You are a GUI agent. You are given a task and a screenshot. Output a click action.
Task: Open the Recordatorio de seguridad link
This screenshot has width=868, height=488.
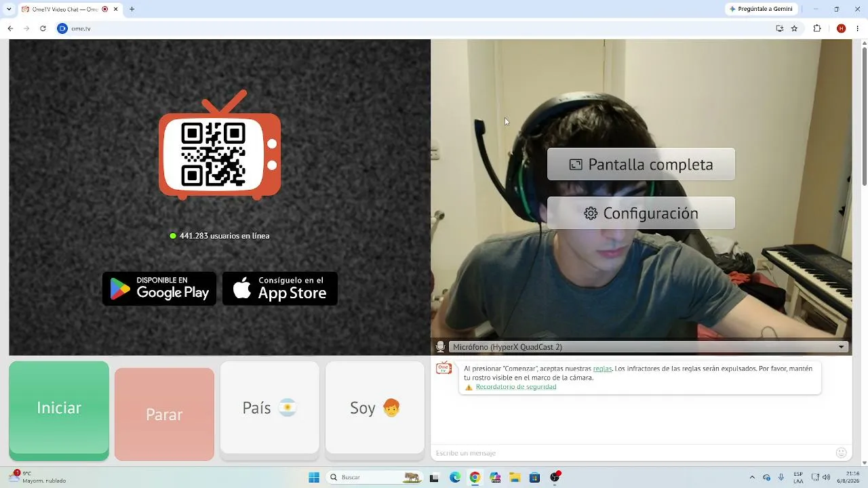pos(516,387)
